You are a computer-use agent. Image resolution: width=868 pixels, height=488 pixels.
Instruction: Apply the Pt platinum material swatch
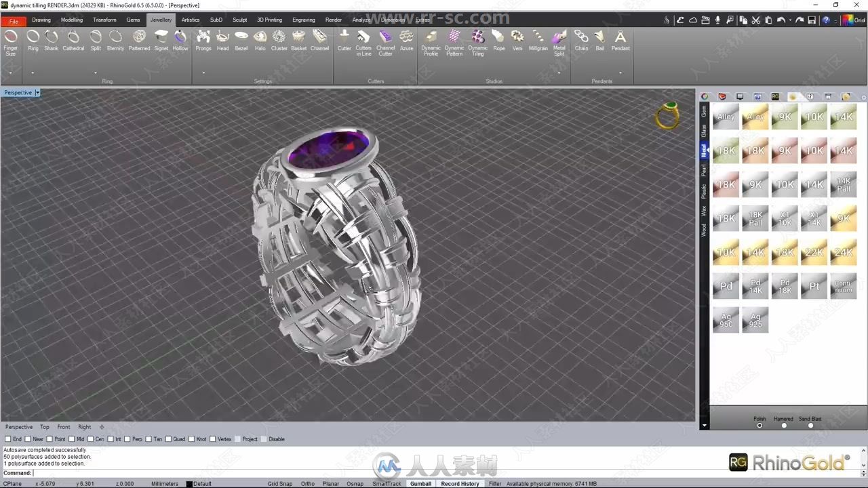pyautogui.click(x=814, y=286)
